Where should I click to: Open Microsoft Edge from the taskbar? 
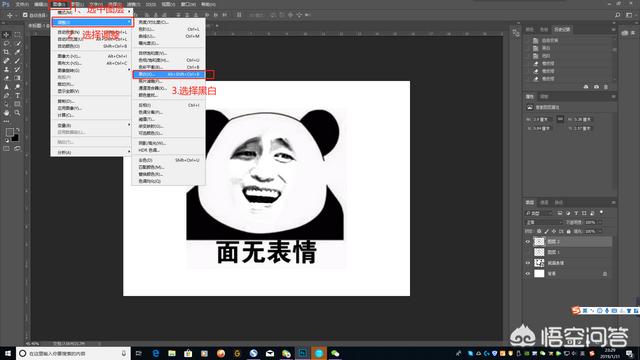[156, 353]
